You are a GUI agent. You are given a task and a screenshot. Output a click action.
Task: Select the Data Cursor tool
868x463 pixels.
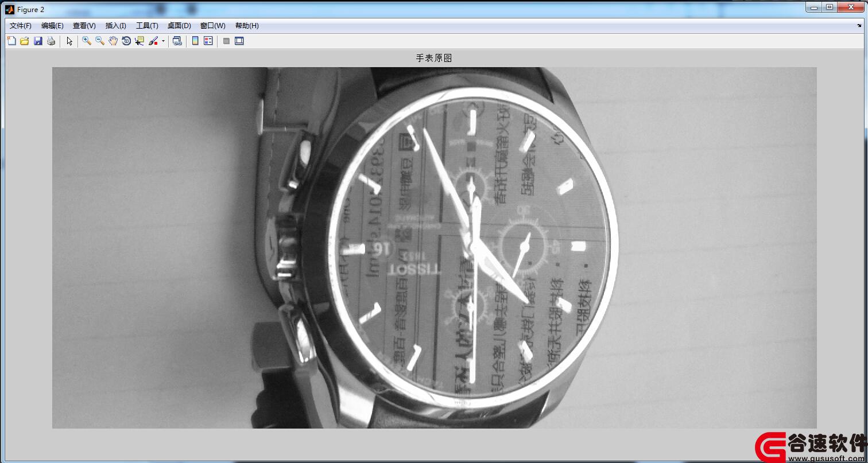coord(139,41)
